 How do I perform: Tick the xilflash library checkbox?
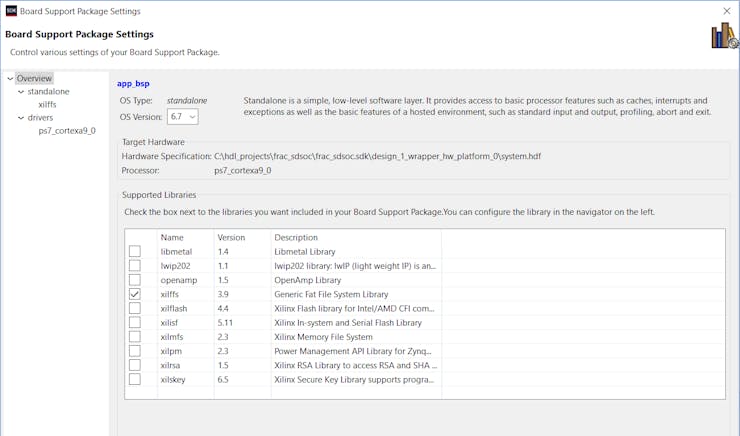click(135, 308)
